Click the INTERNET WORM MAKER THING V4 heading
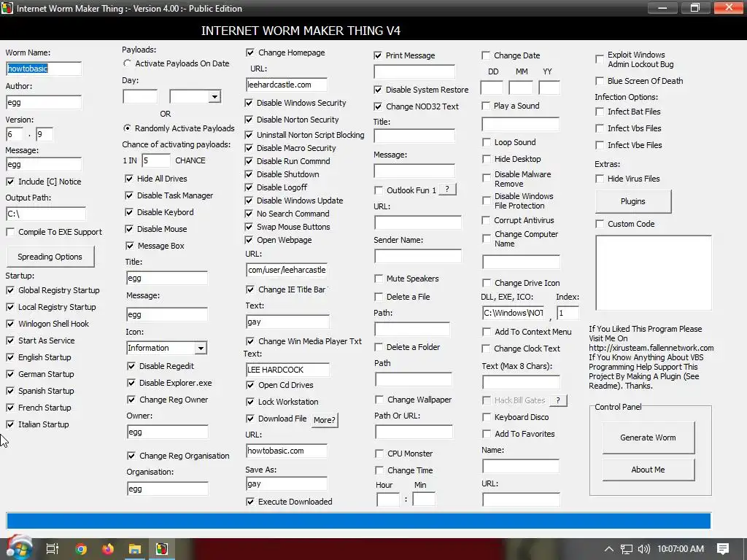The image size is (747, 560). pos(301,31)
